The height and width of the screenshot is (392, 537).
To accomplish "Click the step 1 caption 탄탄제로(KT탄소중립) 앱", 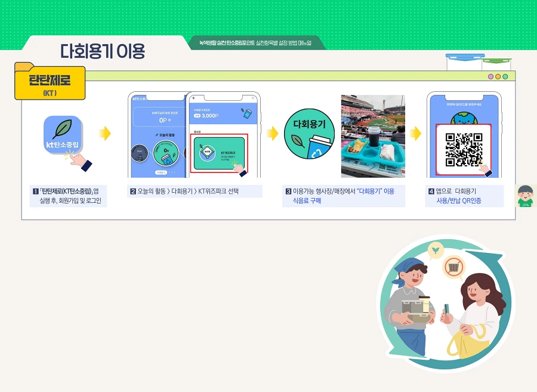I will [x=69, y=196].
